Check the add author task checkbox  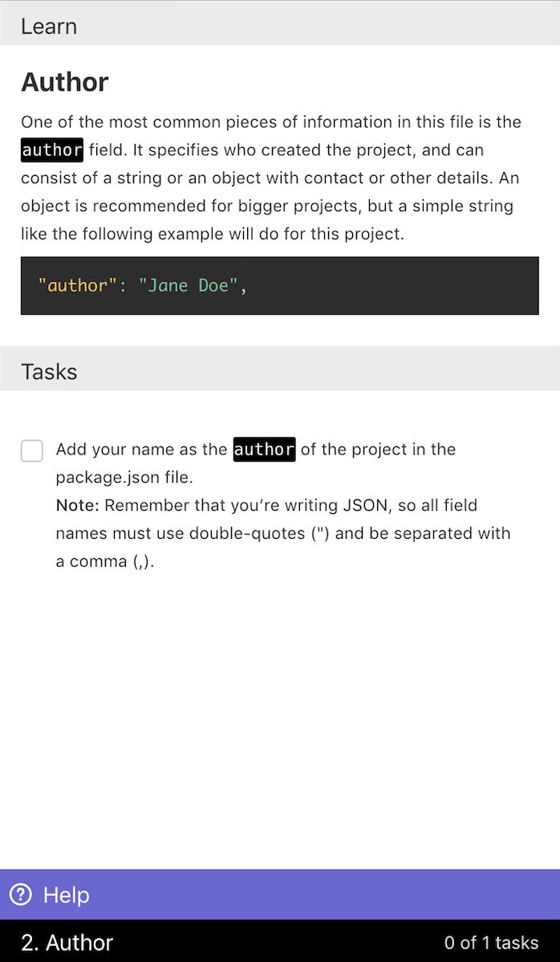pyautogui.click(x=32, y=450)
